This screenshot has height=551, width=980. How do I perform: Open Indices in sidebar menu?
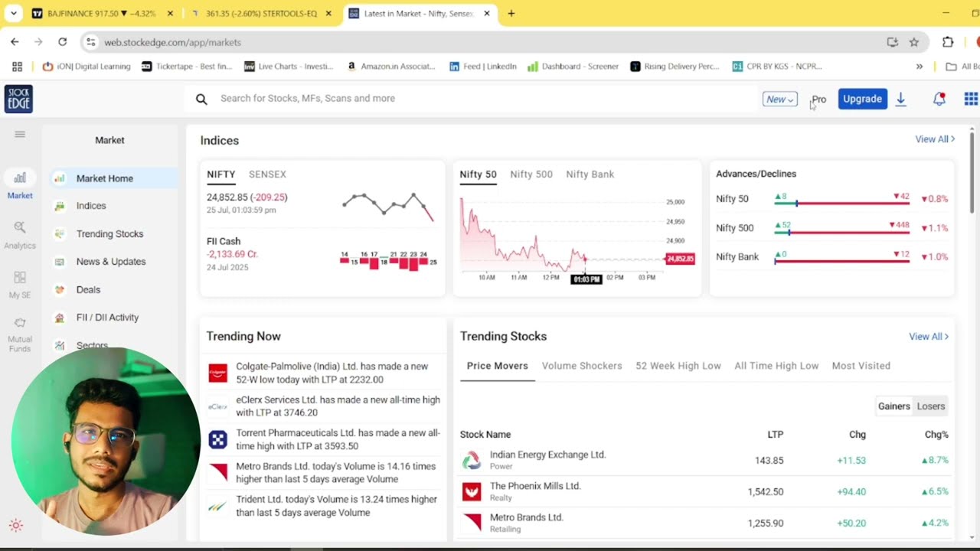(x=91, y=206)
